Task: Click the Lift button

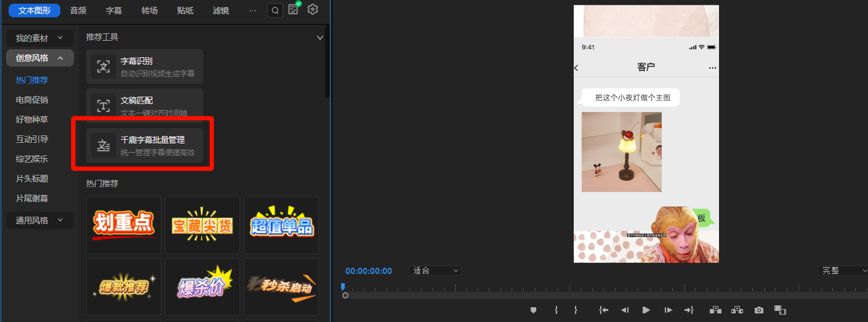Action: (715, 310)
